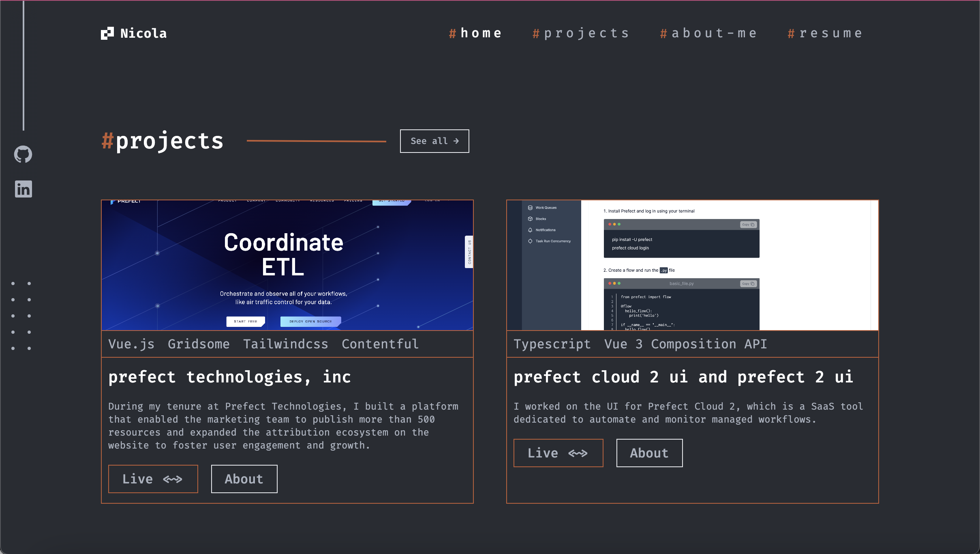Click the 'Vue.js' tech tag
980x554 pixels.
coord(131,344)
